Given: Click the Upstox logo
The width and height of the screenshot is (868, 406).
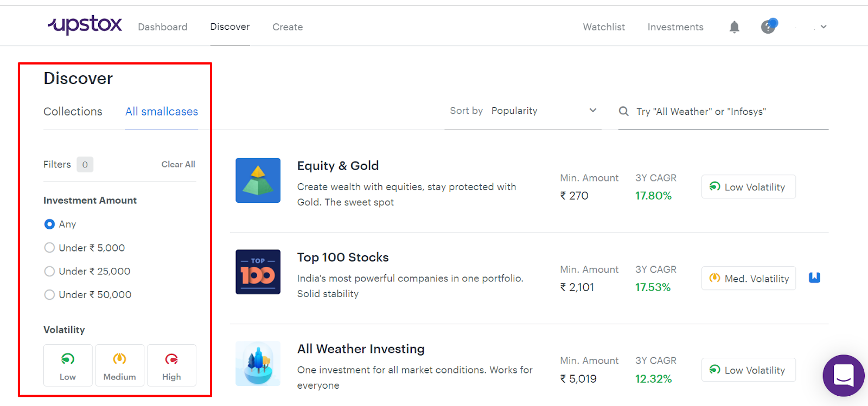Looking at the screenshot, I should point(85,25).
